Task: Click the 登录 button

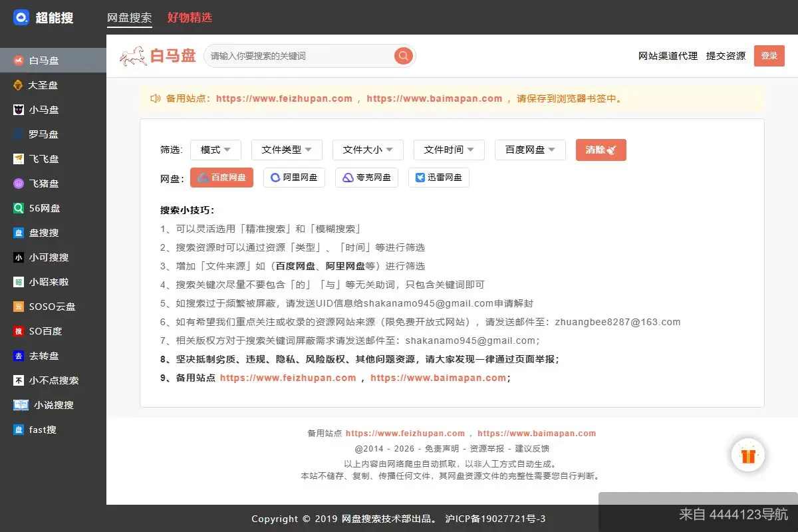Action: 769,56
